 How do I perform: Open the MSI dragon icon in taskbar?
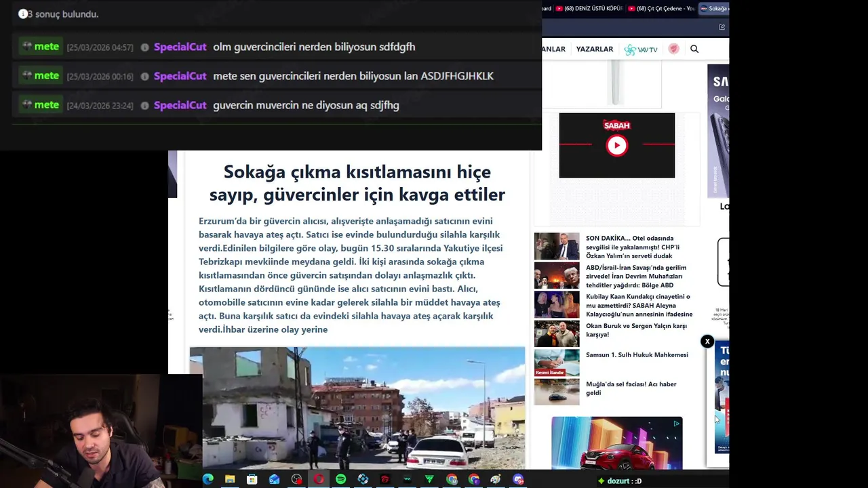click(384, 479)
